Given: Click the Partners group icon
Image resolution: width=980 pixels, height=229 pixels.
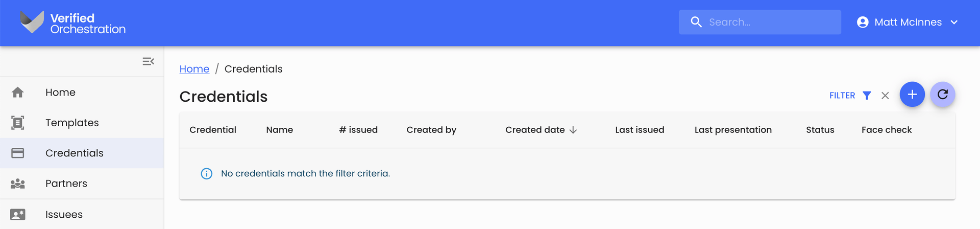Looking at the screenshot, I should pyautogui.click(x=18, y=184).
